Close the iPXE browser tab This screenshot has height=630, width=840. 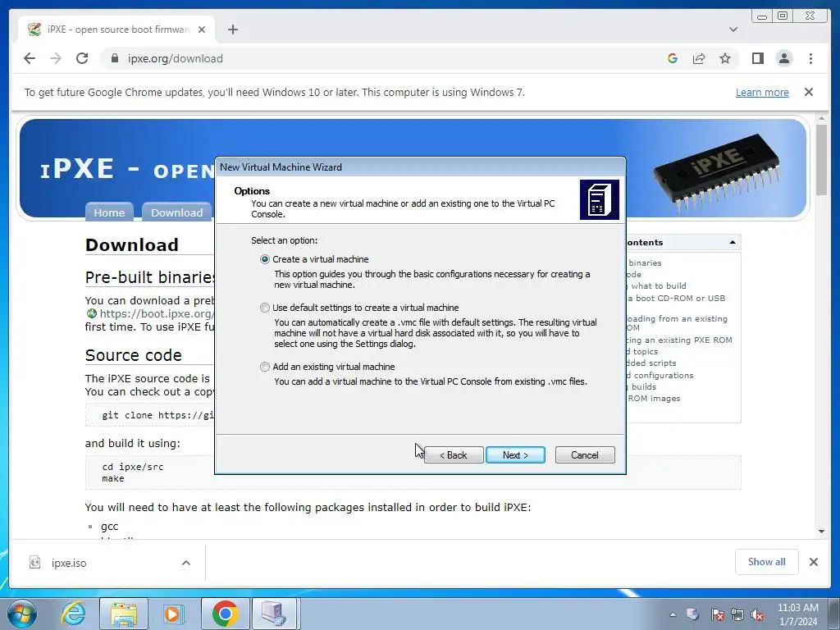point(202,30)
